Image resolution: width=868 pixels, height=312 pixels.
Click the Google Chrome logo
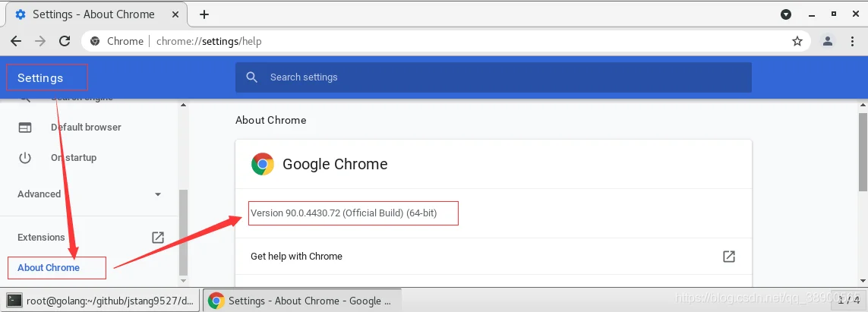click(x=263, y=164)
